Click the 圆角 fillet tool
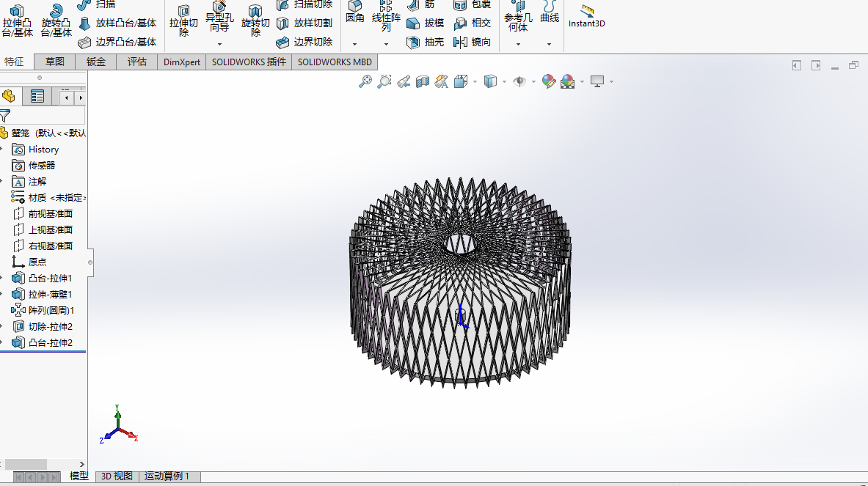 coord(354,12)
